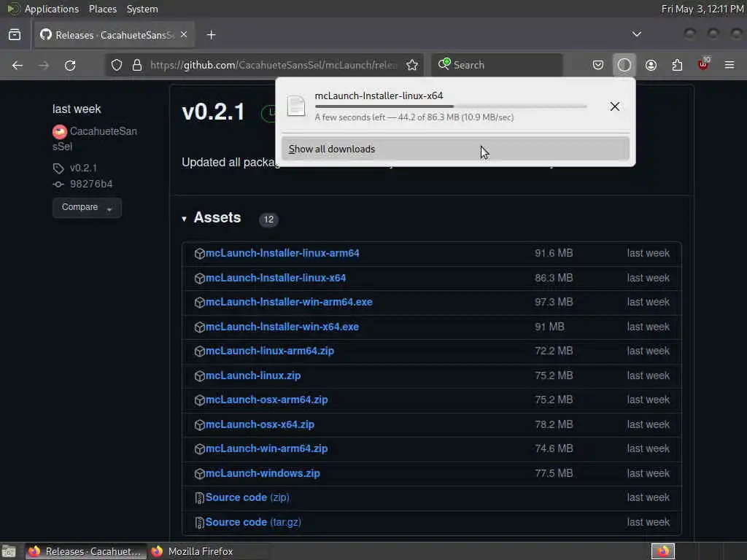Image resolution: width=747 pixels, height=560 pixels.
Task: Click the v0.2.1 release heading
Action: point(213,112)
